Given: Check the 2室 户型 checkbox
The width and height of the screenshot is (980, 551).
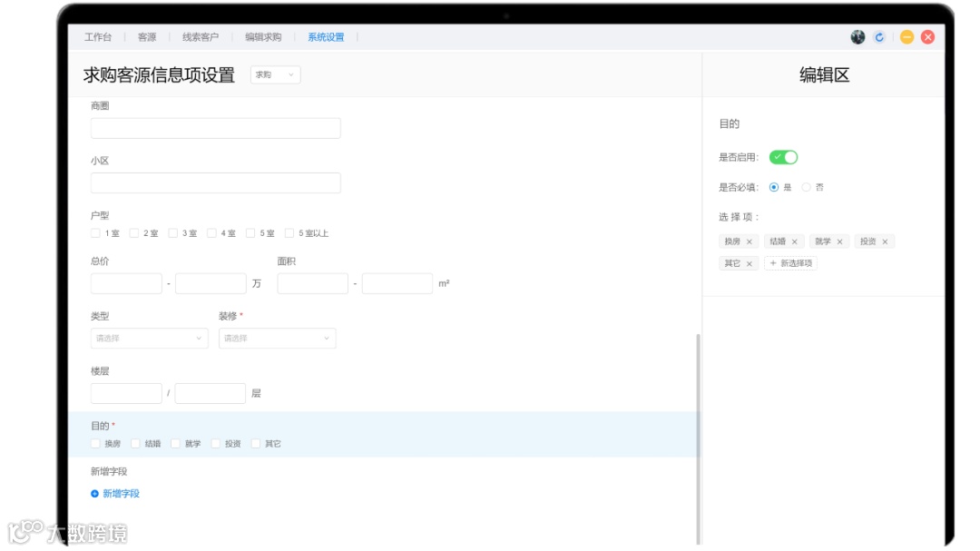Looking at the screenshot, I should point(133,233).
